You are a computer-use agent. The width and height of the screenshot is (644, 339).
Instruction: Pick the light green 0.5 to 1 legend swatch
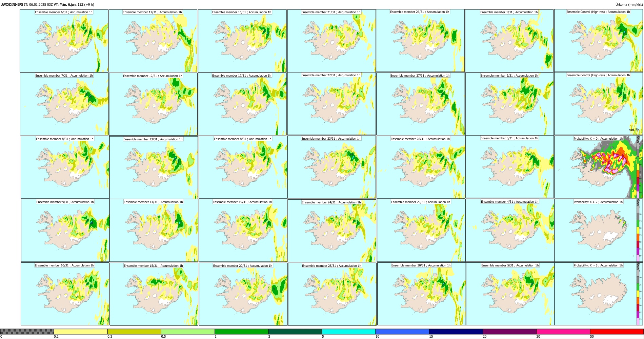click(188, 332)
